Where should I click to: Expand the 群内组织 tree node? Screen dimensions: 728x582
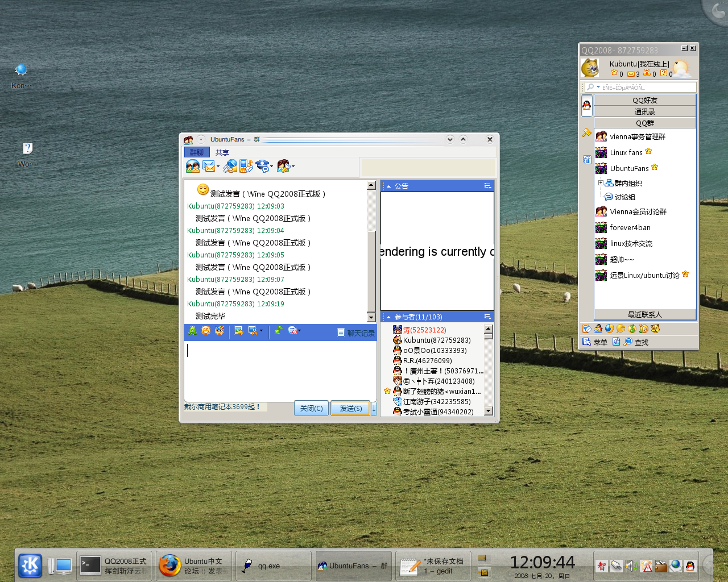[601, 183]
